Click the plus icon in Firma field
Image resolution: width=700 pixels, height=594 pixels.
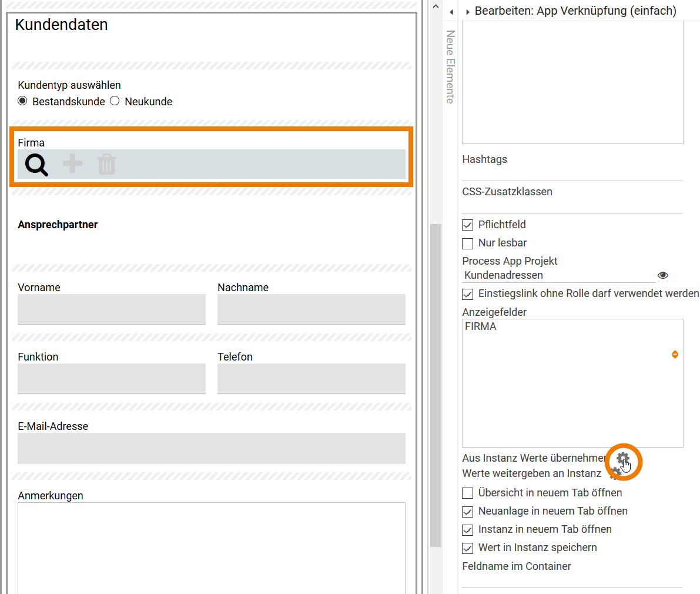point(73,163)
